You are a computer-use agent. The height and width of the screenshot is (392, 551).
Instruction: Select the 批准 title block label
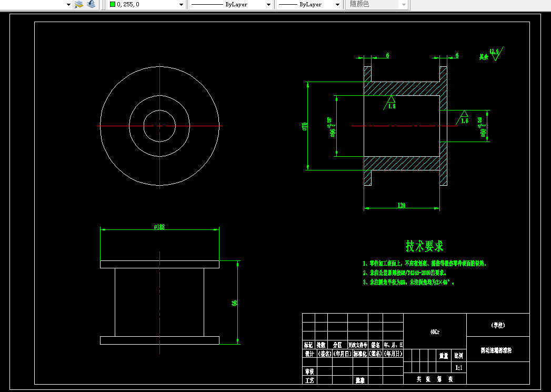[360, 380]
